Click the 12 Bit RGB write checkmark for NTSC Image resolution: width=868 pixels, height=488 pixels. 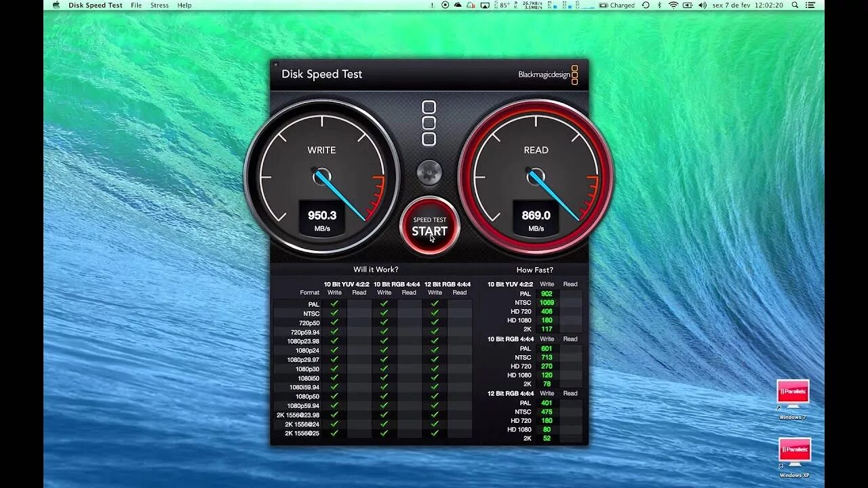pos(435,314)
